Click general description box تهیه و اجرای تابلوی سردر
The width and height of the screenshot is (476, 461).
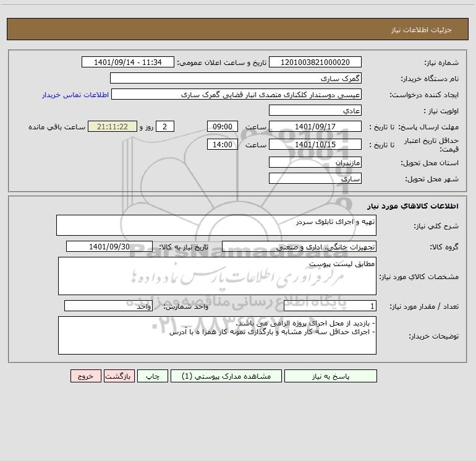(216, 225)
